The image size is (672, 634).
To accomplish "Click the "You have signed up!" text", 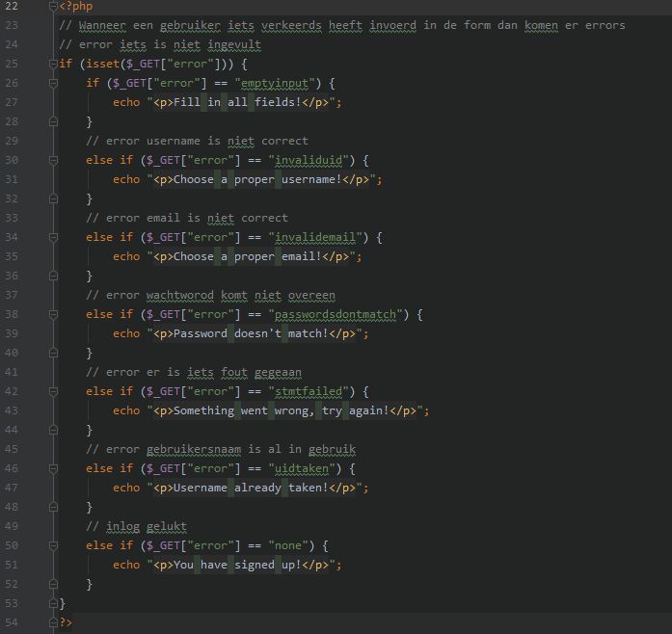I will pyautogui.click(x=237, y=565).
